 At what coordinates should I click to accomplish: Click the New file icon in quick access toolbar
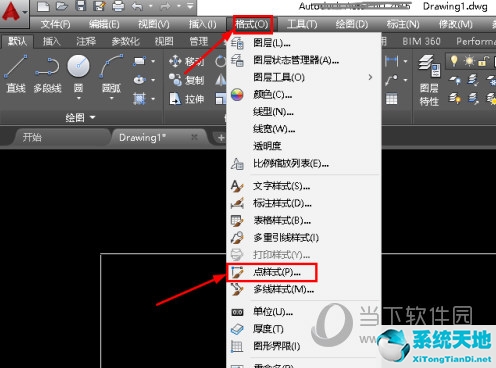43,6
